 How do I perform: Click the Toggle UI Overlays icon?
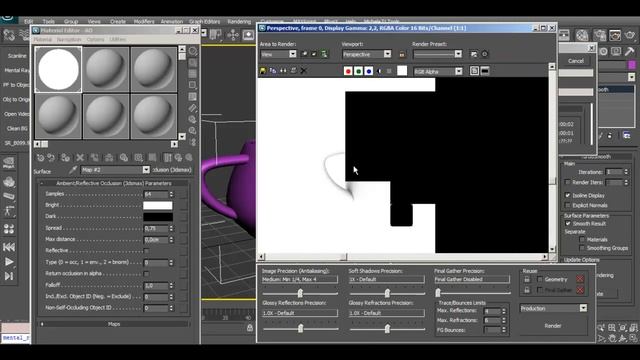pyautogui.click(x=474, y=71)
